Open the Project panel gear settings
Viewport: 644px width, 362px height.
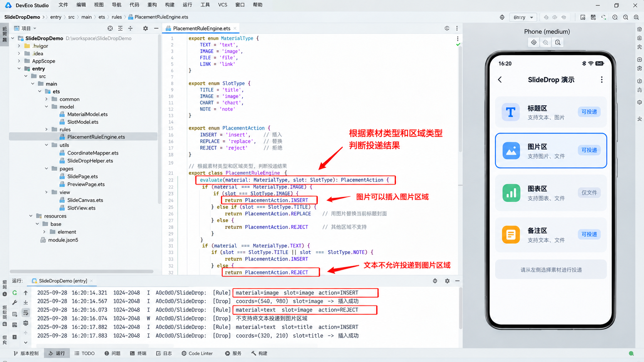tap(145, 28)
